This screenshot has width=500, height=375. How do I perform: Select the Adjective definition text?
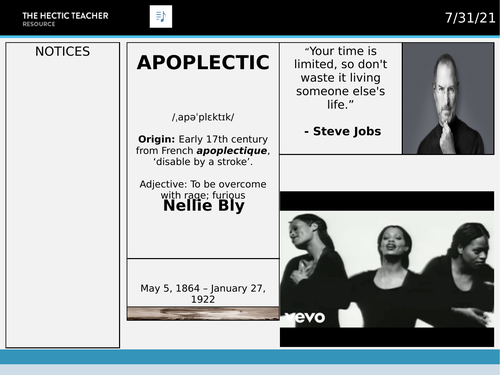coord(203,189)
